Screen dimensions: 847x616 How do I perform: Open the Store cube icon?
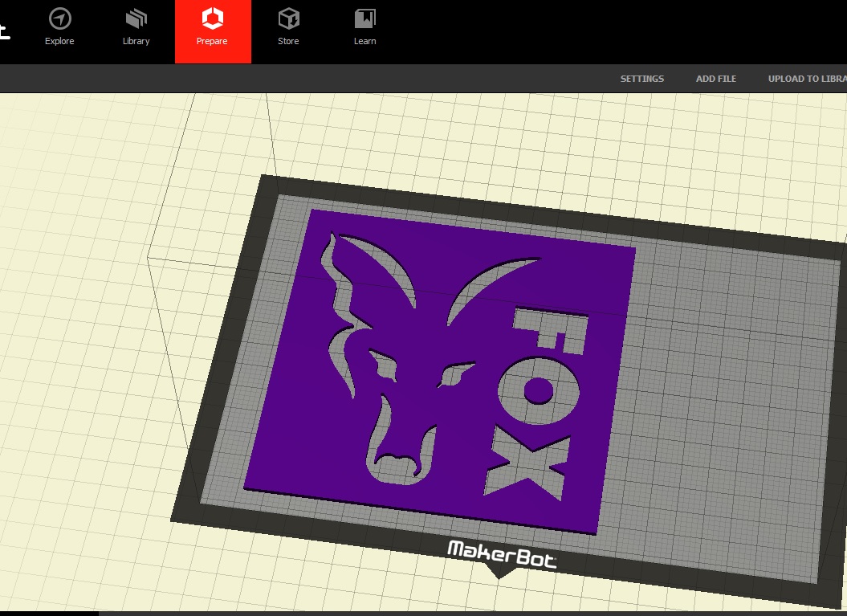(288, 19)
